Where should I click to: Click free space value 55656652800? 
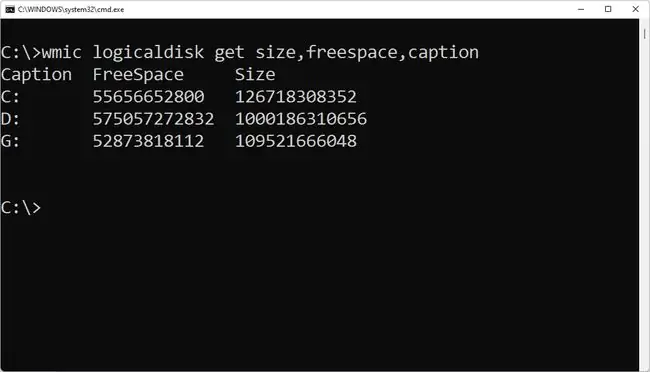point(148,97)
